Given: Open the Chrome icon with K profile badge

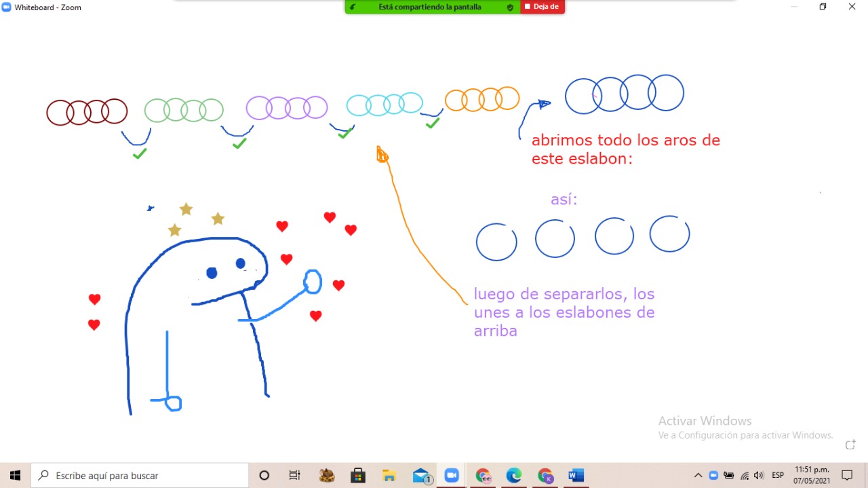Looking at the screenshot, I should [x=545, y=476].
